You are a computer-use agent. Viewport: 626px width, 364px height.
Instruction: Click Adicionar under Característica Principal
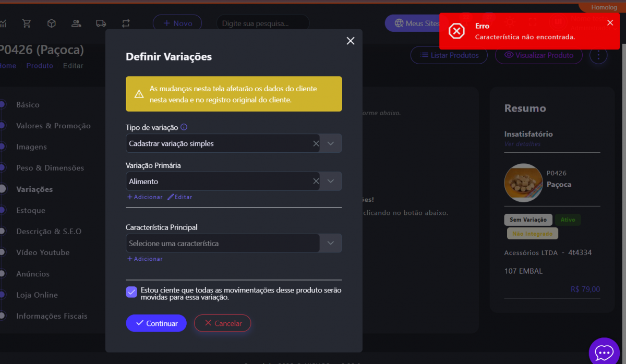tap(145, 259)
